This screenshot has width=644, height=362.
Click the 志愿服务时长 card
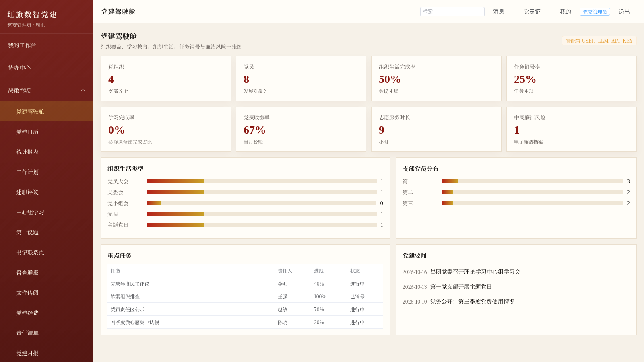pyautogui.click(x=436, y=129)
